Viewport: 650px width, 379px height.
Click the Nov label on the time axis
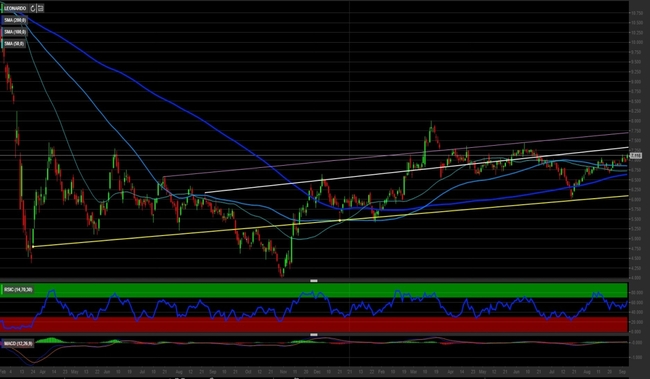pos(283,372)
